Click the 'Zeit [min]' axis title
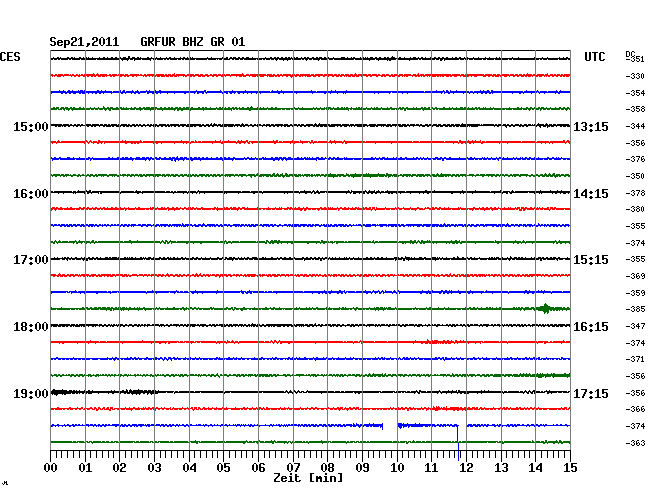Screen dimensions: 650x494 pyautogui.click(x=308, y=478)
